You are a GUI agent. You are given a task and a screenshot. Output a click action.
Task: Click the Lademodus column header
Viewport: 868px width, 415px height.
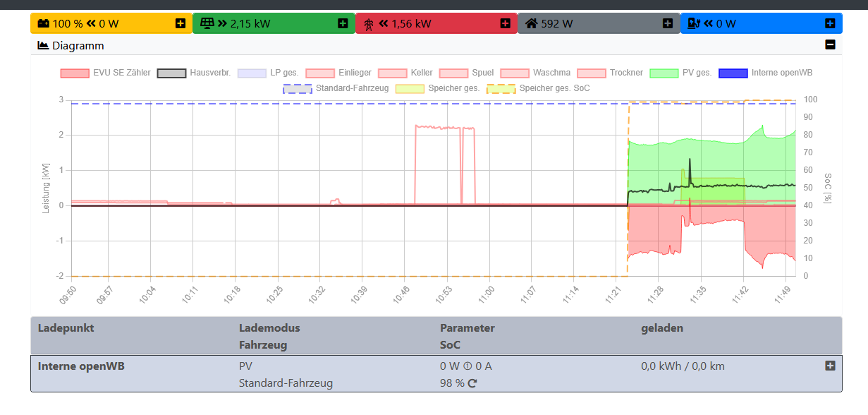(269, 328)
